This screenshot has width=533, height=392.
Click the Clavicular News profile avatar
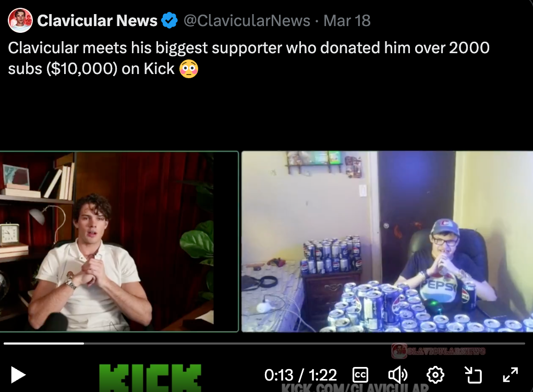coord(20,20)
